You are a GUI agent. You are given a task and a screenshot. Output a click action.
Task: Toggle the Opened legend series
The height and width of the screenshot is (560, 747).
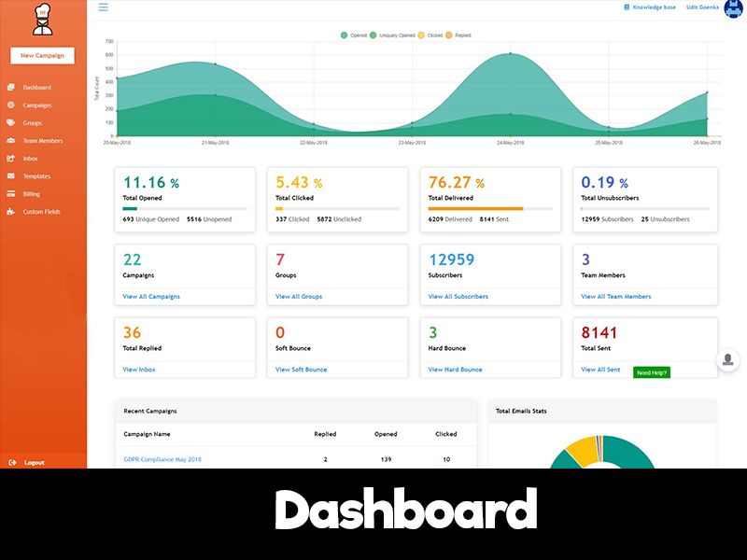click(x=354, y=35)
